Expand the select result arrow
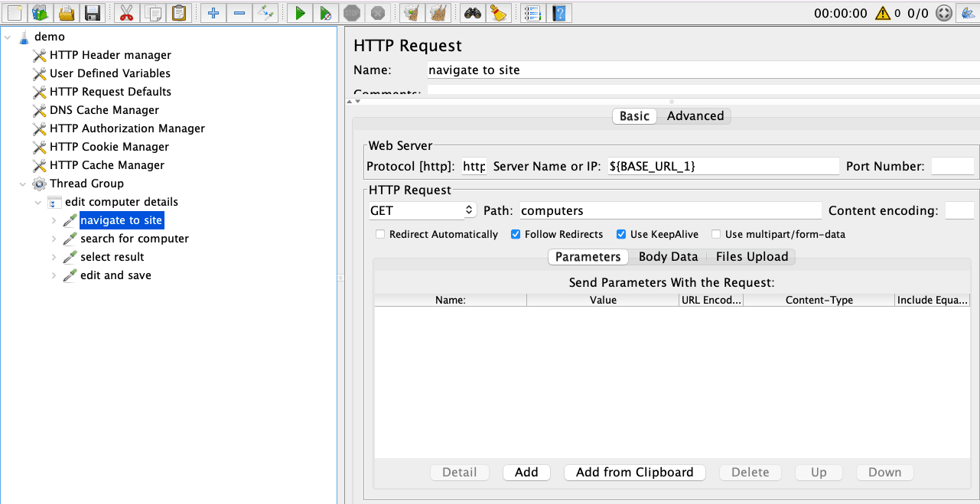The image size is (980, 504). pos(54,257)
